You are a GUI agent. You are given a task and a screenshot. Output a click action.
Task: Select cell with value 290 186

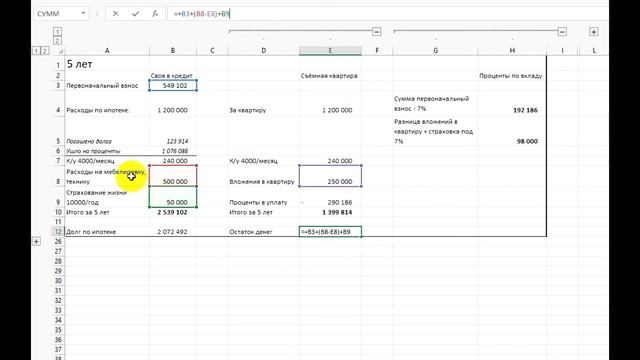tap(330, 197)
